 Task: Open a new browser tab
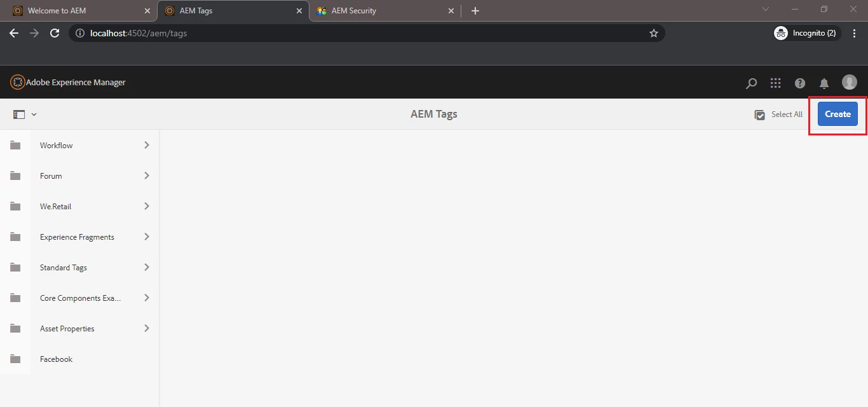click(475, 11)
